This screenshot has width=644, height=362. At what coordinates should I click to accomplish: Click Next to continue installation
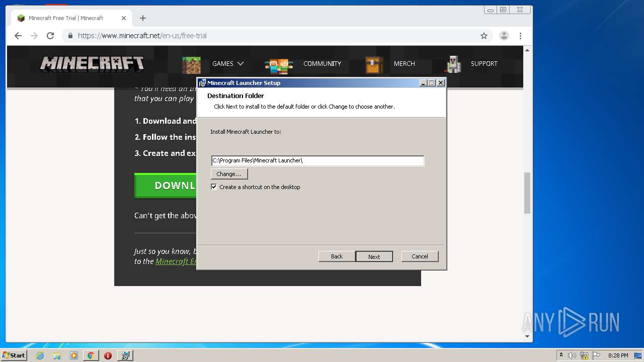[374, 256]
